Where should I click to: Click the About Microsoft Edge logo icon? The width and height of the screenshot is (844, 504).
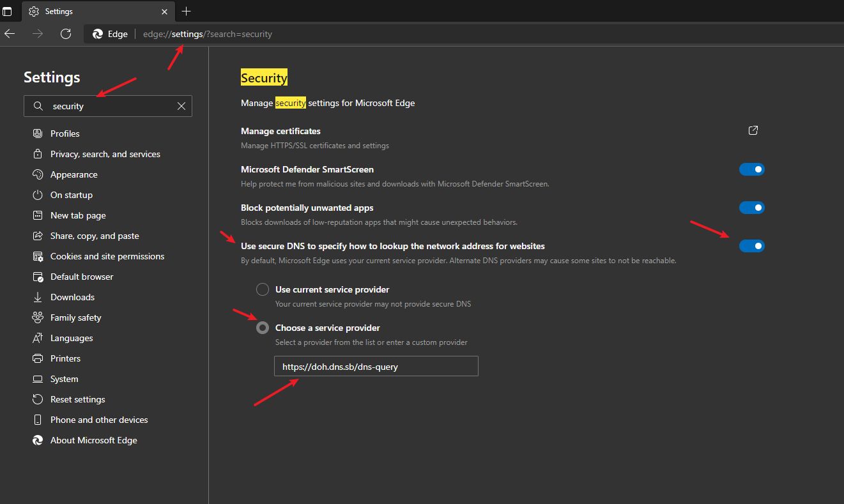[38, 440]
